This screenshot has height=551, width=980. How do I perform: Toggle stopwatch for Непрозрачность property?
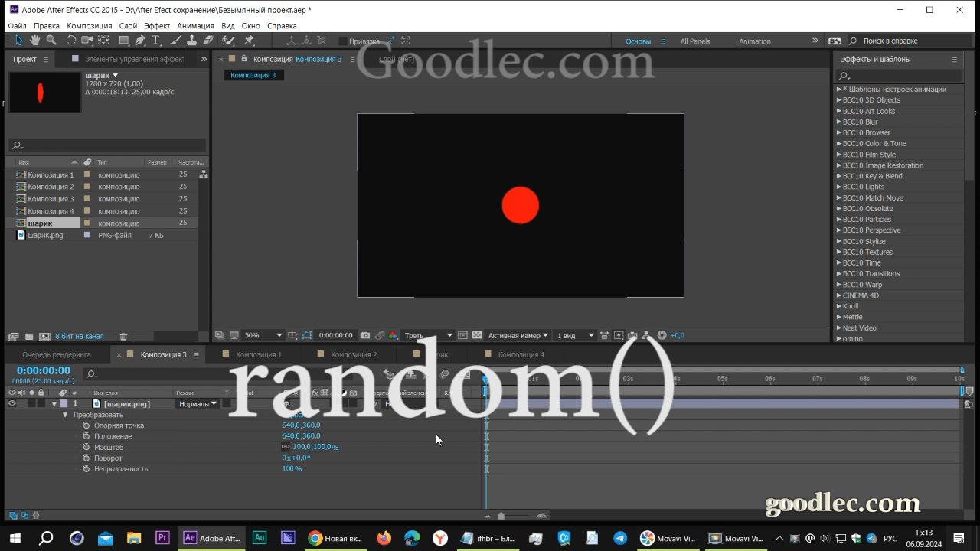87,468
